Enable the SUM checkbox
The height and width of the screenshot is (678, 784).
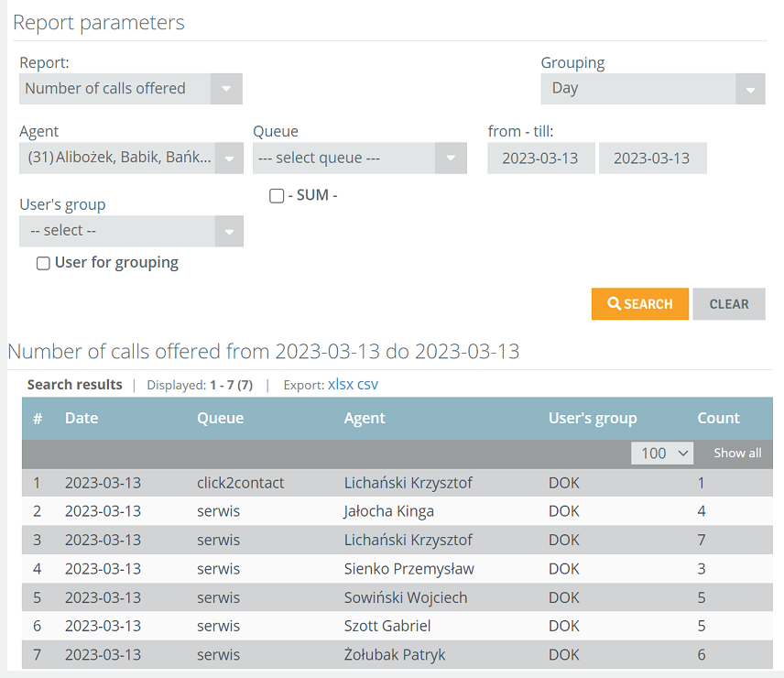(277, 195)
